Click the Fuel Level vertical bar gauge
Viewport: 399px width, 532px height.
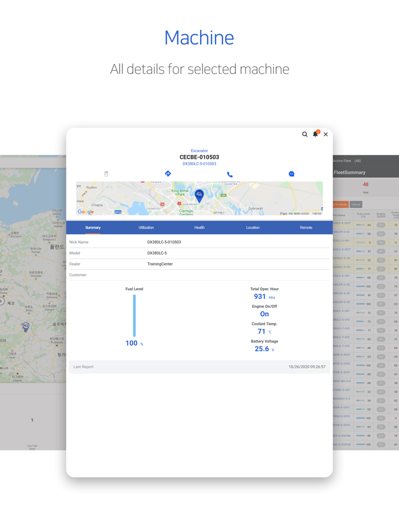pyautogui.click(x=134, y=316)
